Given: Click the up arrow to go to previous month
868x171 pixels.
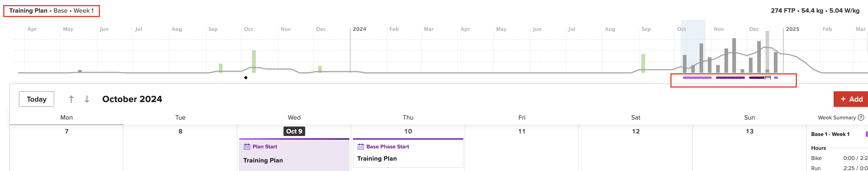Looking at the screenshot, I should [x=71, y=99].
